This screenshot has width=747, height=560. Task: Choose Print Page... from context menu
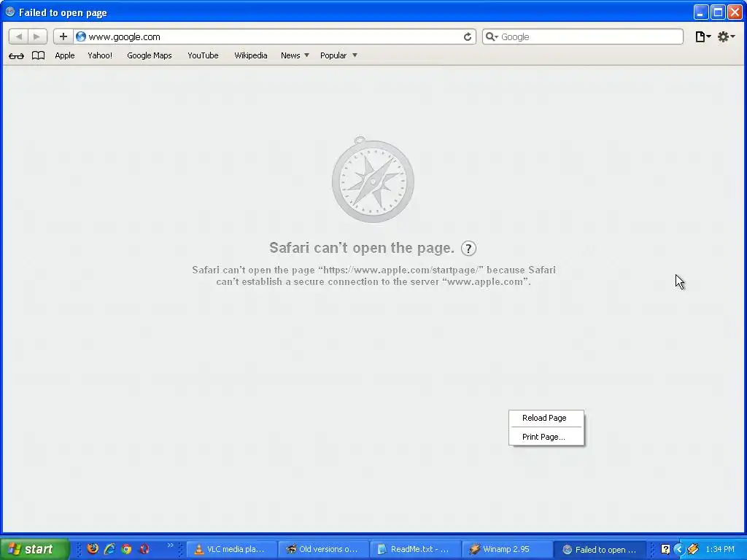click(546, 437)
